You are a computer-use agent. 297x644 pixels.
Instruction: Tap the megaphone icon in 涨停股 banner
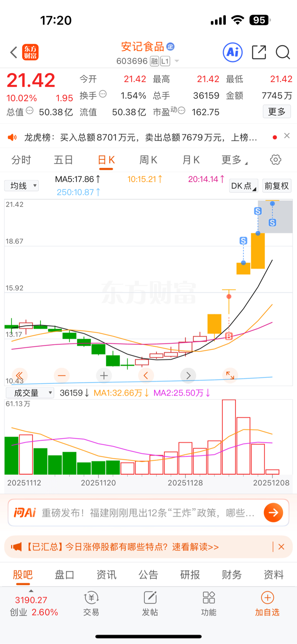coord(16,547)
